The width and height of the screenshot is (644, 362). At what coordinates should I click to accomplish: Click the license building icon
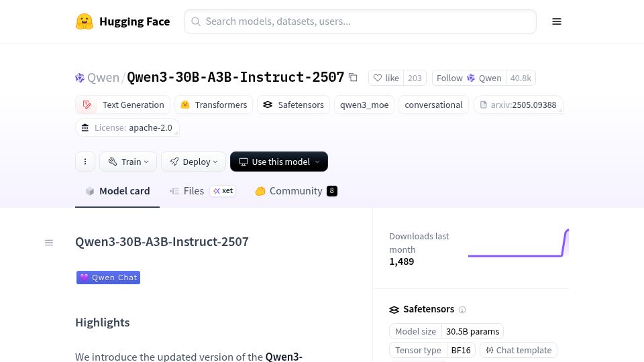85,127
